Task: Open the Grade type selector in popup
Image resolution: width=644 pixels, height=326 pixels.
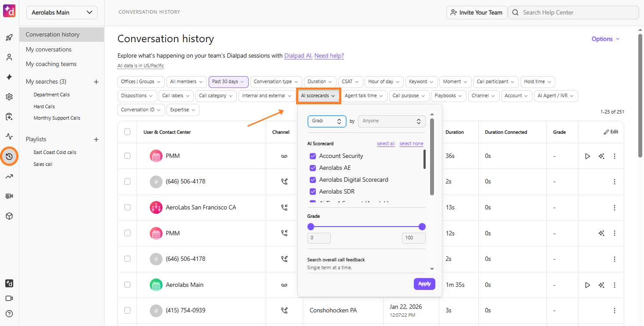Action: (327, 121)
